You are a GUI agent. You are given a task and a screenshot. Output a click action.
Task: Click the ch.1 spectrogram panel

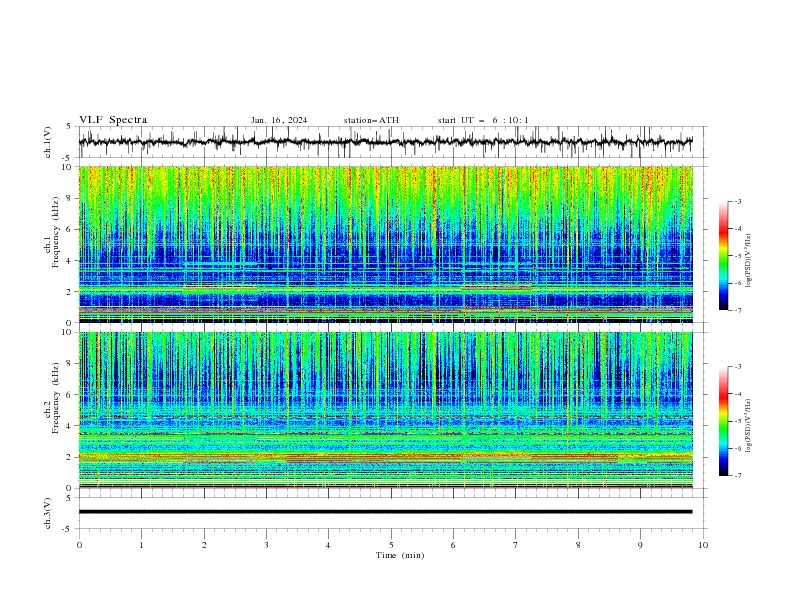point(386,244)
